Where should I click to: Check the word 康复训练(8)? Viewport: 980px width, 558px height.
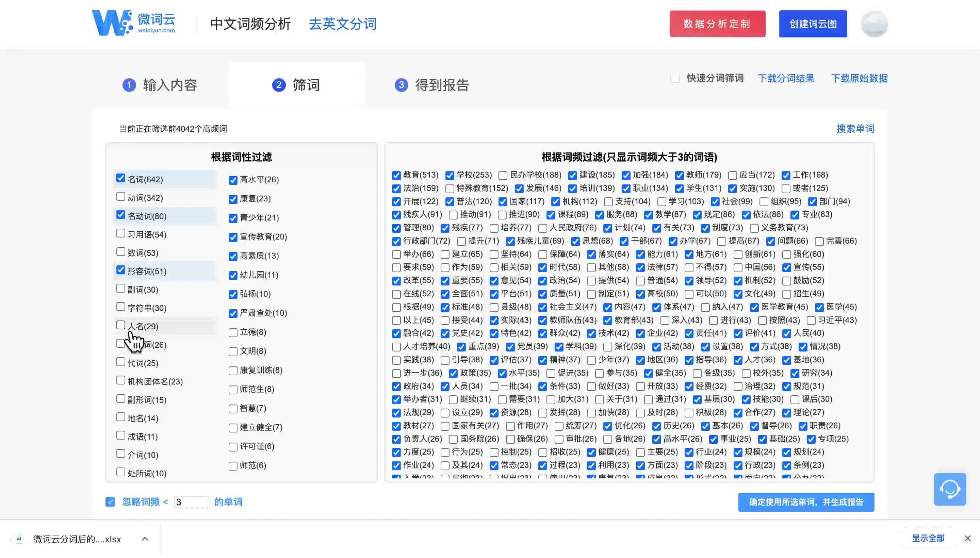[x=233, y=371]
